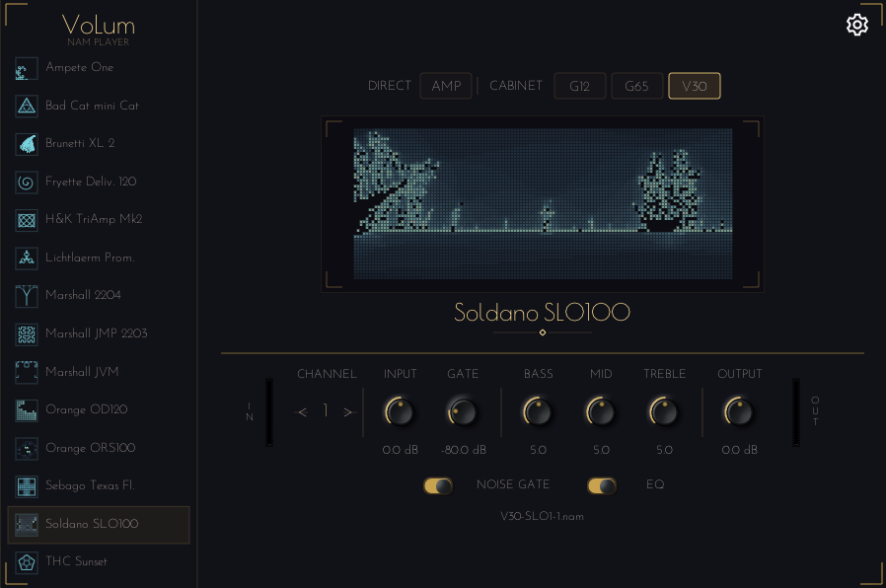Screen dimensions: 886x588
Task: Click the Treble knob
Action: (664, 411)
